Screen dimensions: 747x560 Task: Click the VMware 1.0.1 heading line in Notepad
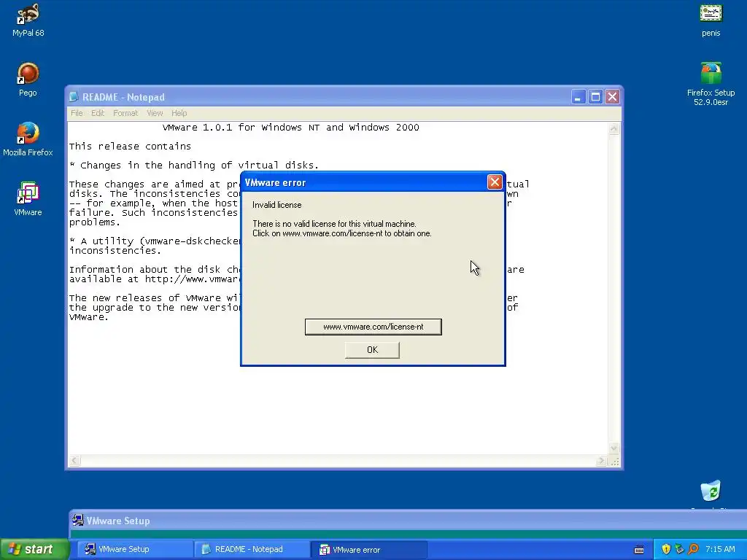pos(290,127)
